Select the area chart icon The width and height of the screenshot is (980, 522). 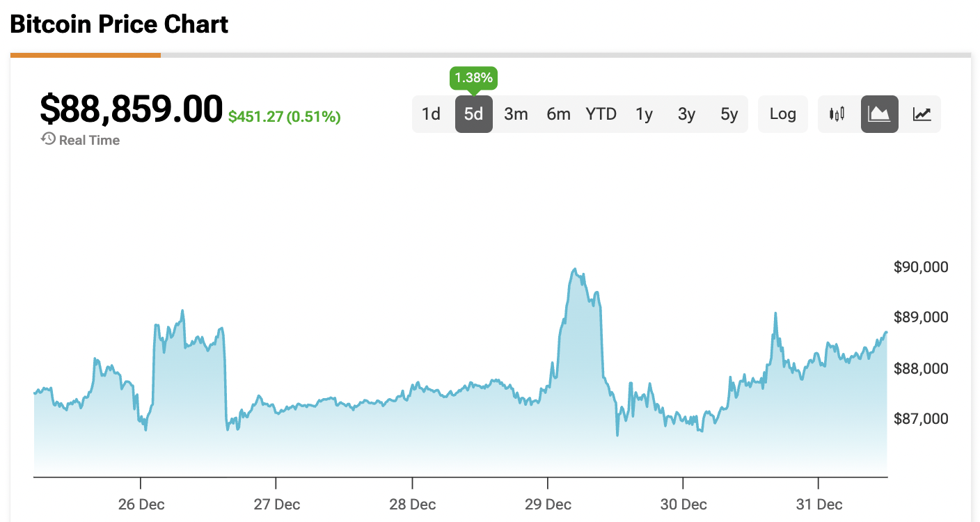[880, 114]
